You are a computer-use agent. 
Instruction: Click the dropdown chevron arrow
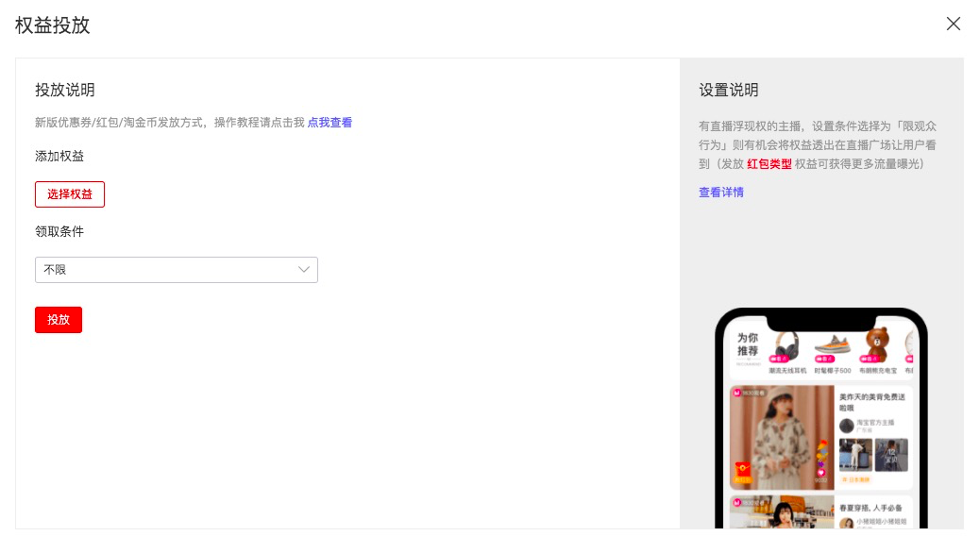(x=304, y=270)
